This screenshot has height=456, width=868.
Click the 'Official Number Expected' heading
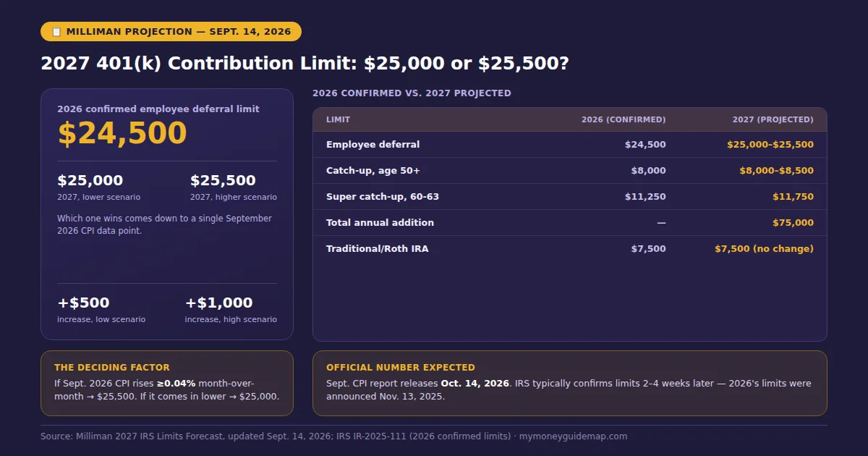pyautogui.click(x=401, y=368)
